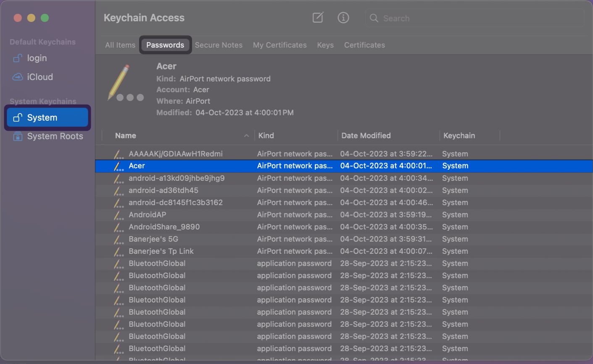This screenshot has height=364, width=593.
Task: Sort list by Kind column header
Action: (266, 136)
